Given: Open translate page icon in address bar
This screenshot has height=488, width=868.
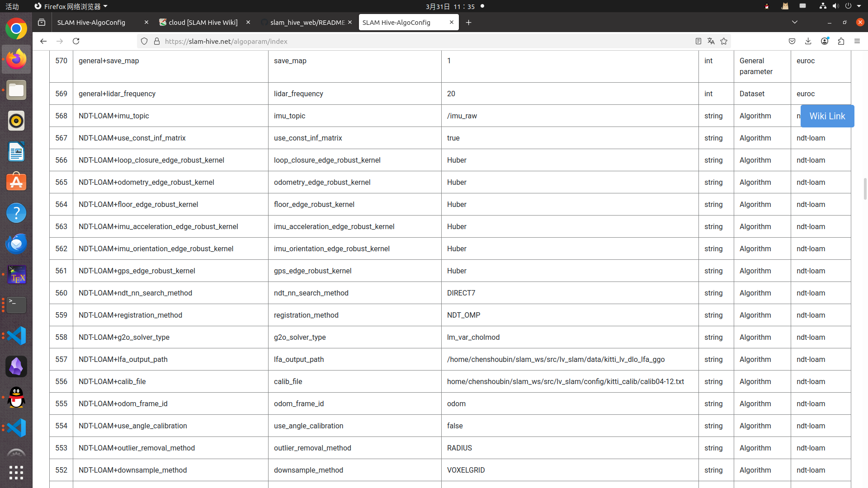Looking at the screenshot, I should coord(711,41).
